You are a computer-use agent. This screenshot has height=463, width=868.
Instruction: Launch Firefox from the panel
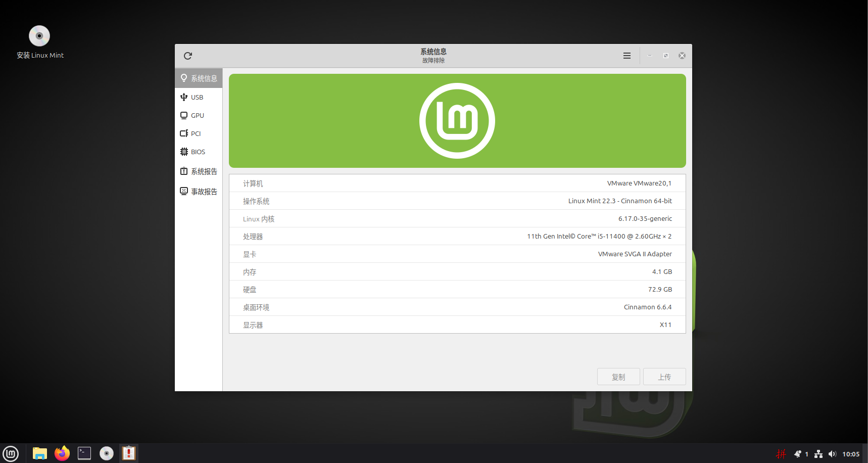[x=62, y=453]
